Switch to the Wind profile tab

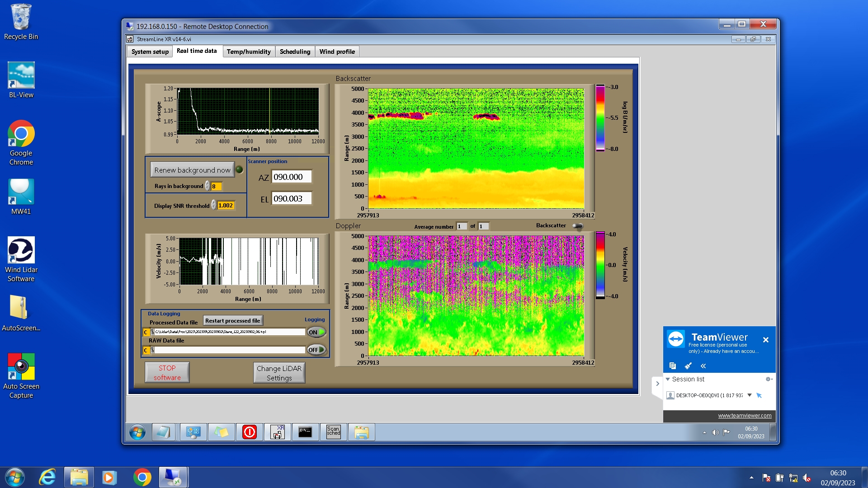click(x=337, y=52)
